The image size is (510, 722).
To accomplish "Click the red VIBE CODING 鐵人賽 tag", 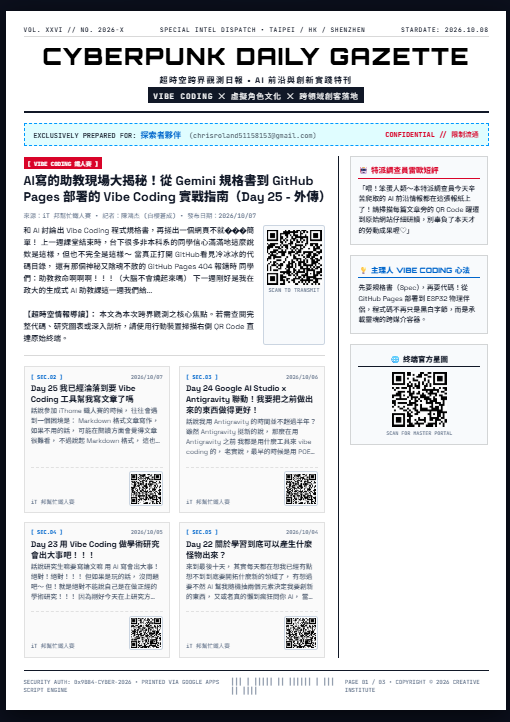I will [63, 163].
